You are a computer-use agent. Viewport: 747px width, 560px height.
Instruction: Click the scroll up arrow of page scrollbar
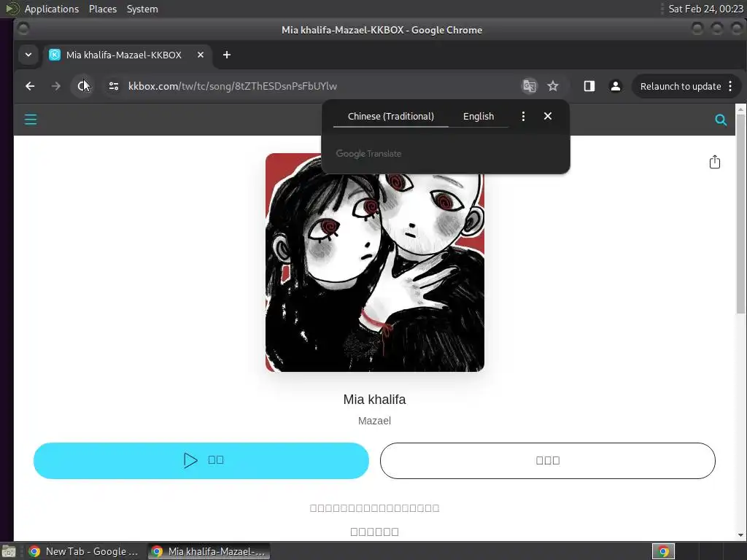click(740, 109)
